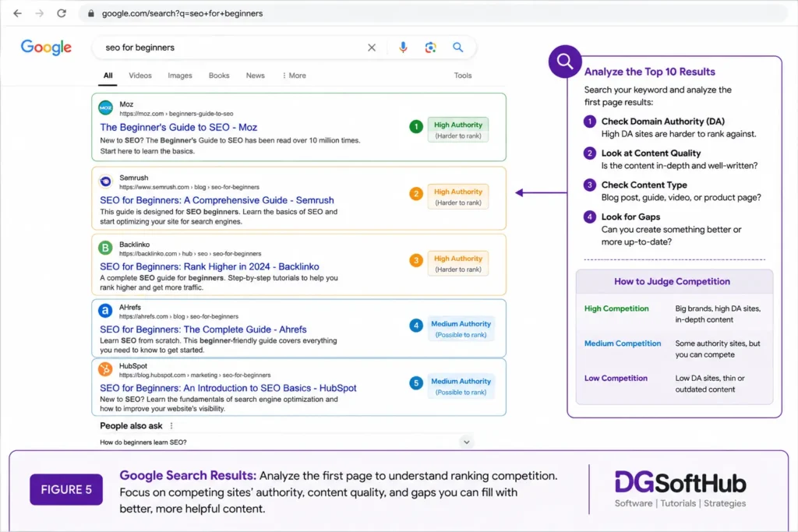Click the Backlinko site name text

tap(134, 244)
